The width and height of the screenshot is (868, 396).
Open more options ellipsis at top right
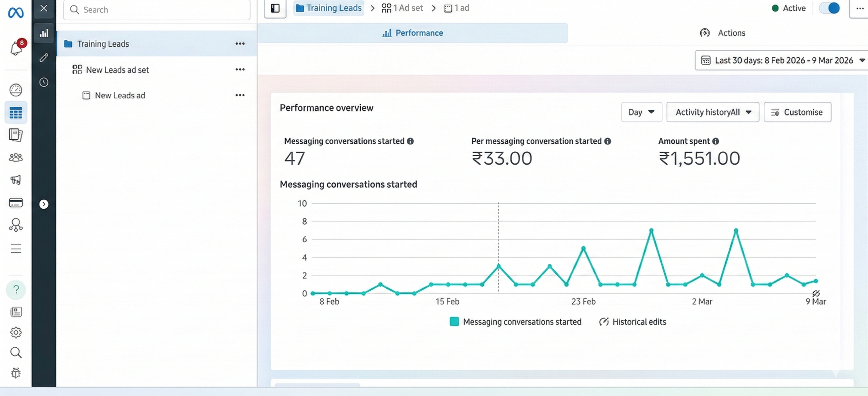[x=860, y=8]
